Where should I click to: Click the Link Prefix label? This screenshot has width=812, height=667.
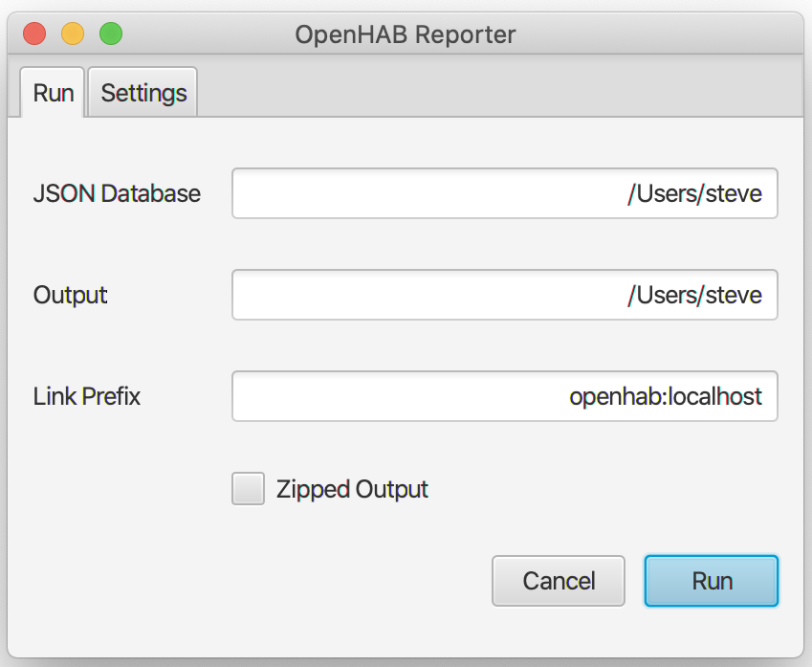(87, 396)
